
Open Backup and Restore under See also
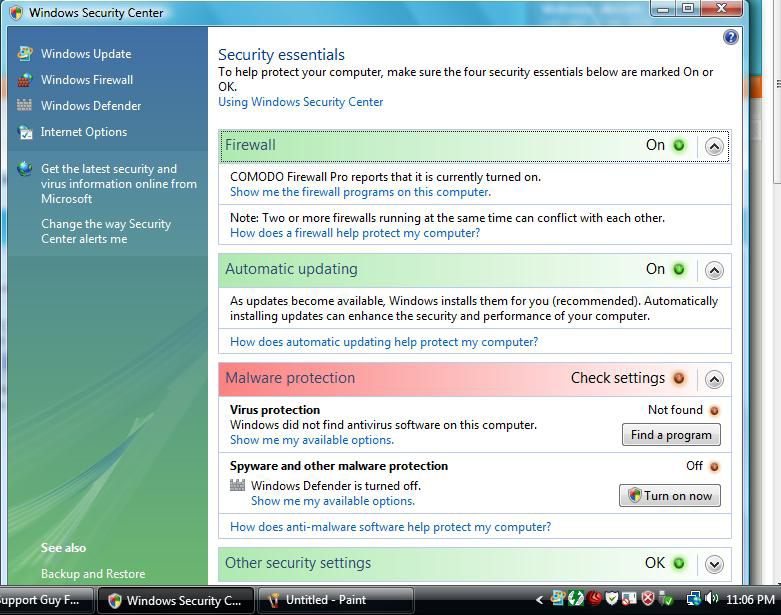93,574
